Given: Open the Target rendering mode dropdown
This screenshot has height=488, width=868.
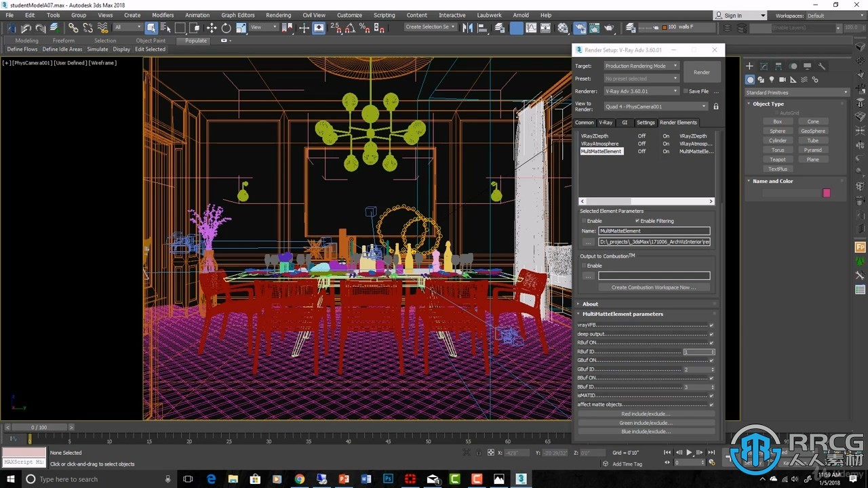Looking at the screenshot, I should (641, 66).
